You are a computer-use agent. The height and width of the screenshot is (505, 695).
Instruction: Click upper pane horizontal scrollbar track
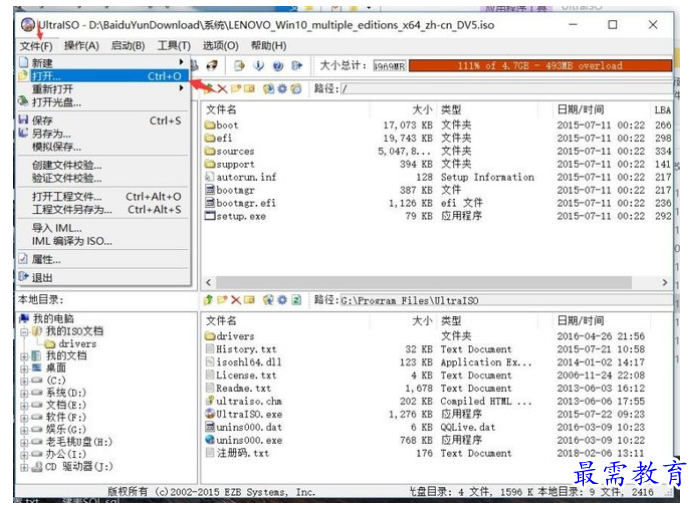423,282
